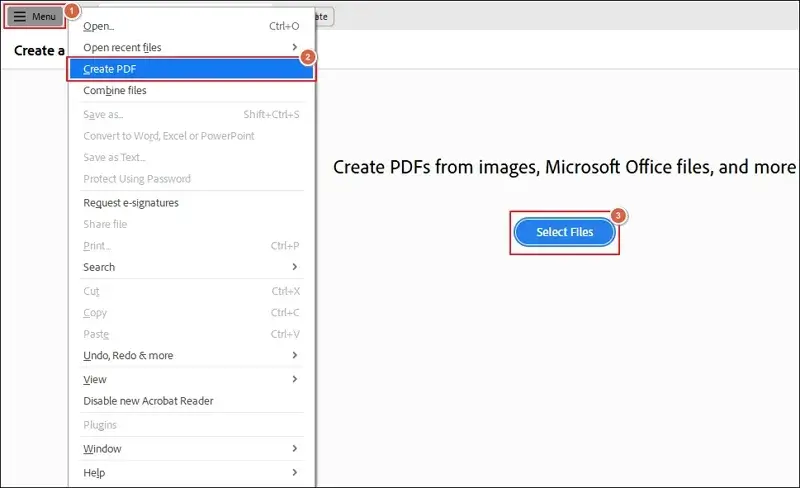
Task: Click Cut in the menu
Action: pos(191,291)
